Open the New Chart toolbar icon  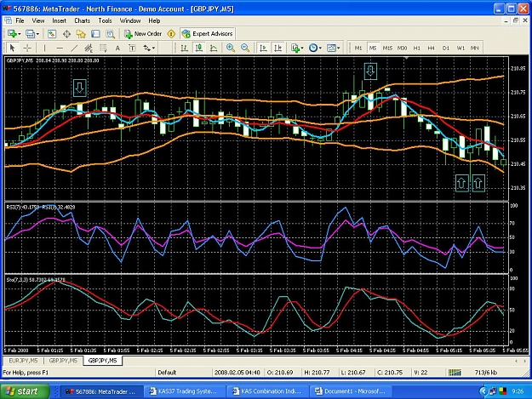(12, 33)
